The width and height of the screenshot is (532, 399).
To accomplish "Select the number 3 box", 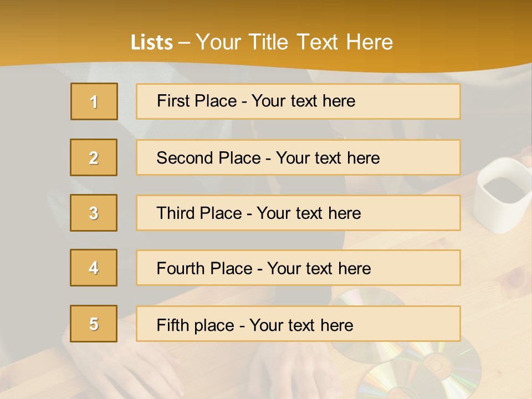I will 94,213.
